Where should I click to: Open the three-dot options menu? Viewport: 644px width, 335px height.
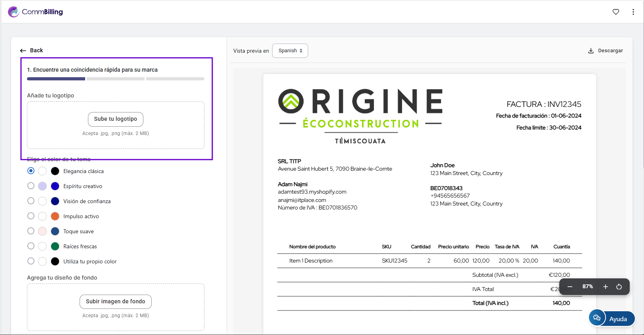tap(633, 12)
